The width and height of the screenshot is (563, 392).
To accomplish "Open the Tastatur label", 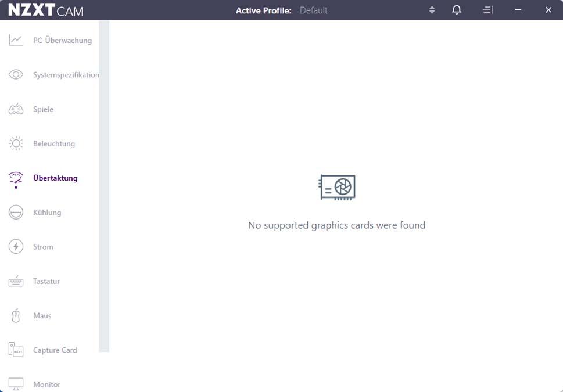I will pos(46,281).
